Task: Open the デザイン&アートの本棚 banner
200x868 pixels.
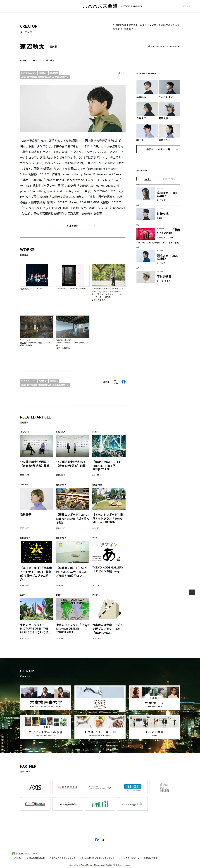Action: tap(45, 727)
